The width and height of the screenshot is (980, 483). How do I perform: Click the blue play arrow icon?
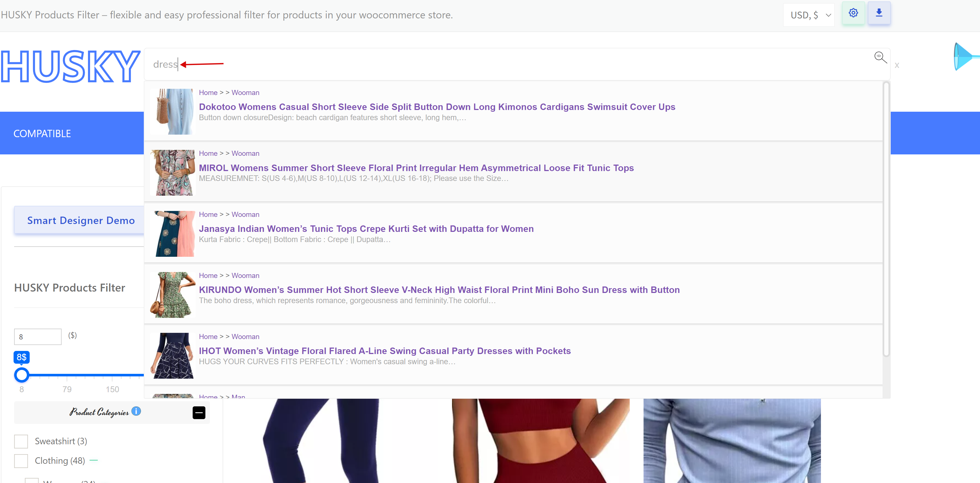click(x=966, y=57)
